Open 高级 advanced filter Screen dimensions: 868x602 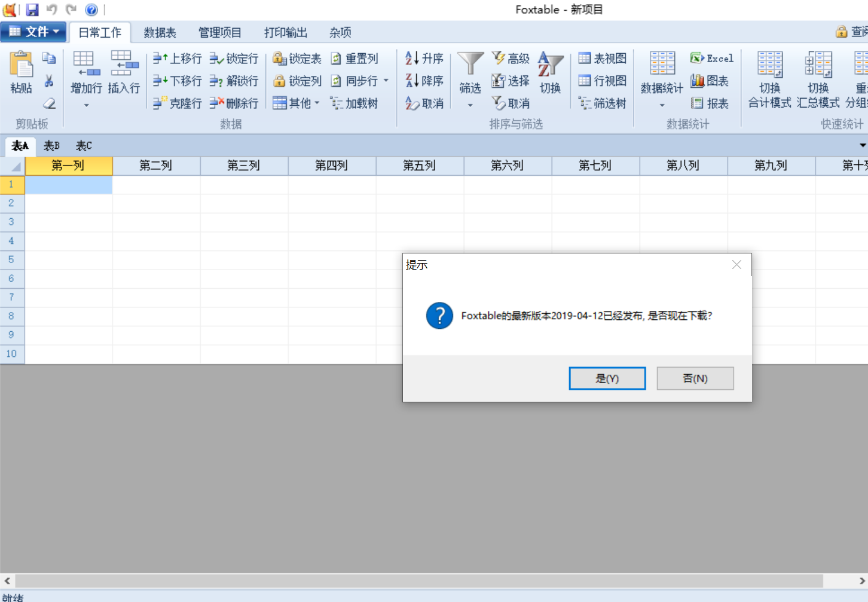[511, 58]
